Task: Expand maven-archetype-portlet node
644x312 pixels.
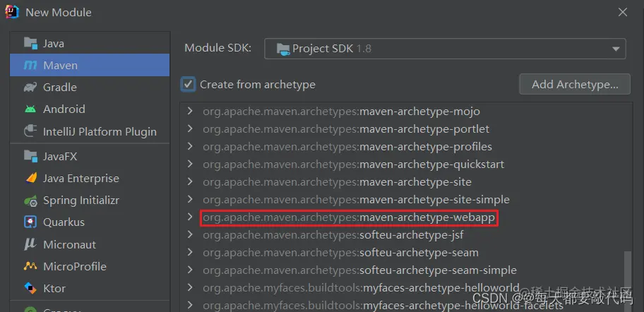Action: click(189, 128)
